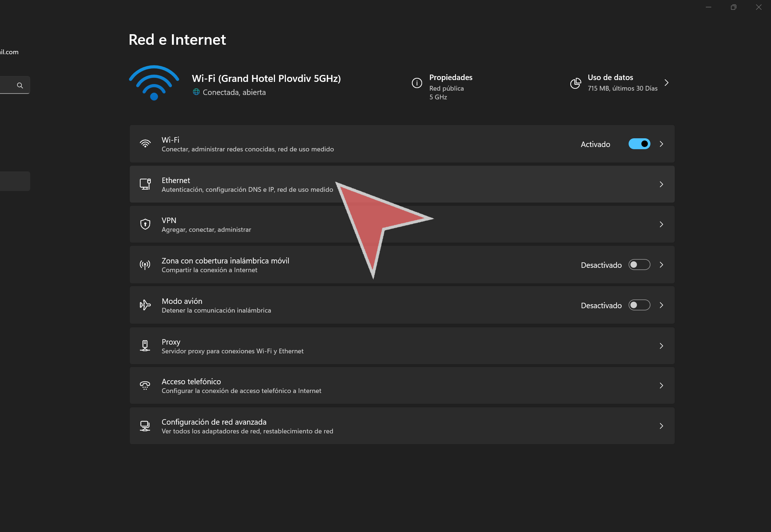The image size is (771, 532).
Task: Click the search magnifier in sidebar
Action: coord(20,85)
